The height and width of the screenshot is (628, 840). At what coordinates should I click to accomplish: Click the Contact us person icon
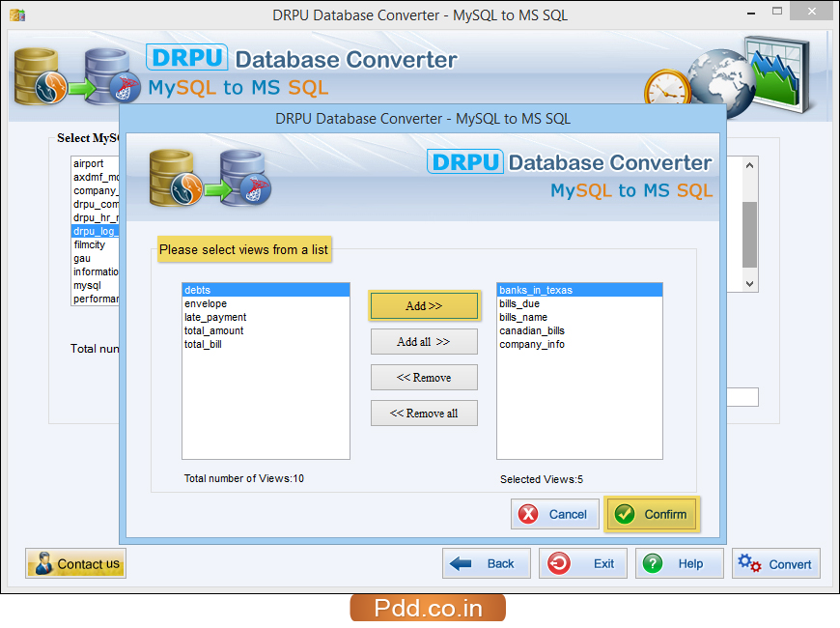coord(43,563)
